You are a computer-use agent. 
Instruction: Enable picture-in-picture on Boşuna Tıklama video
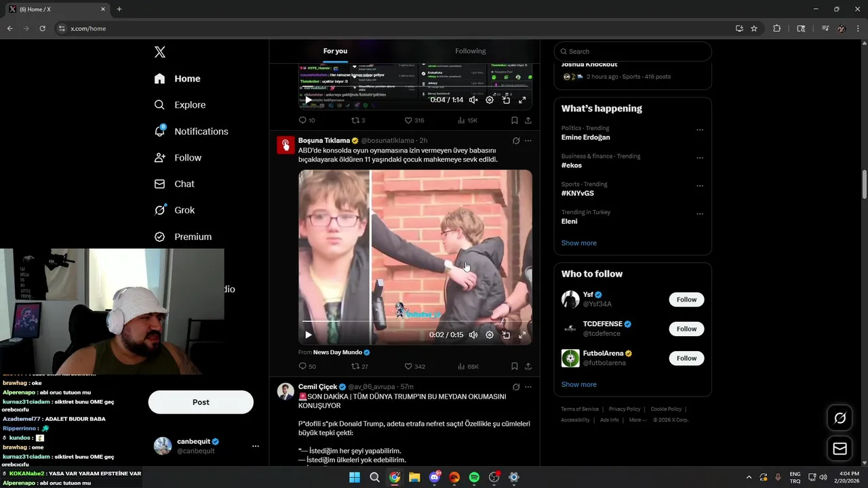point(506,335)
